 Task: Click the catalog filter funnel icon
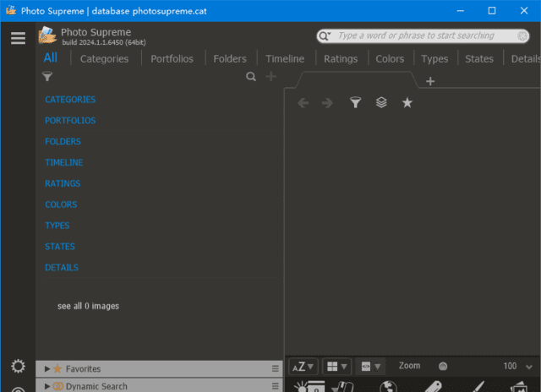click(x=47, y=76)
